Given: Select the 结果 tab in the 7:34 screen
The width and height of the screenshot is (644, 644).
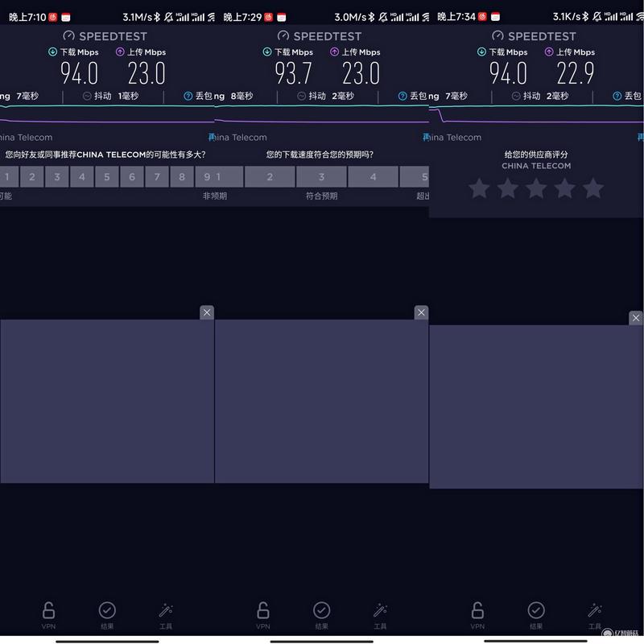Looking at the screenshot, I should tap(536, 615).
